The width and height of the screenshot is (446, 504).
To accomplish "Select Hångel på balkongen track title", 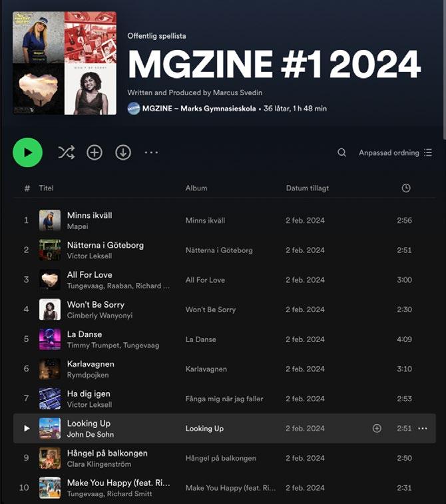I will point(107,453).
